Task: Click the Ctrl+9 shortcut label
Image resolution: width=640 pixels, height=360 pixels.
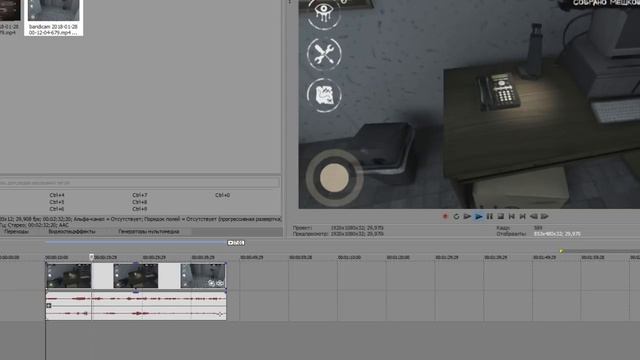Action: coord(140,209)
